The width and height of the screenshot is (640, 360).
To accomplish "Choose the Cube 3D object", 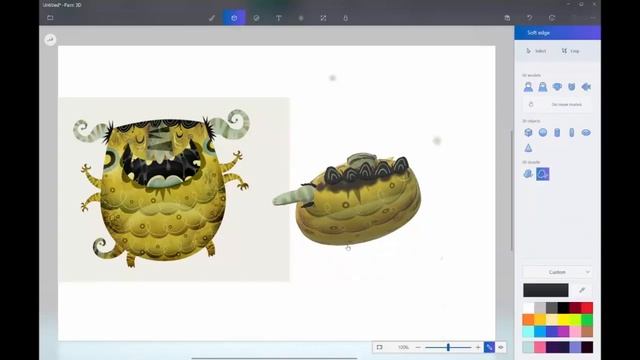I will click(x=528, y=133).
